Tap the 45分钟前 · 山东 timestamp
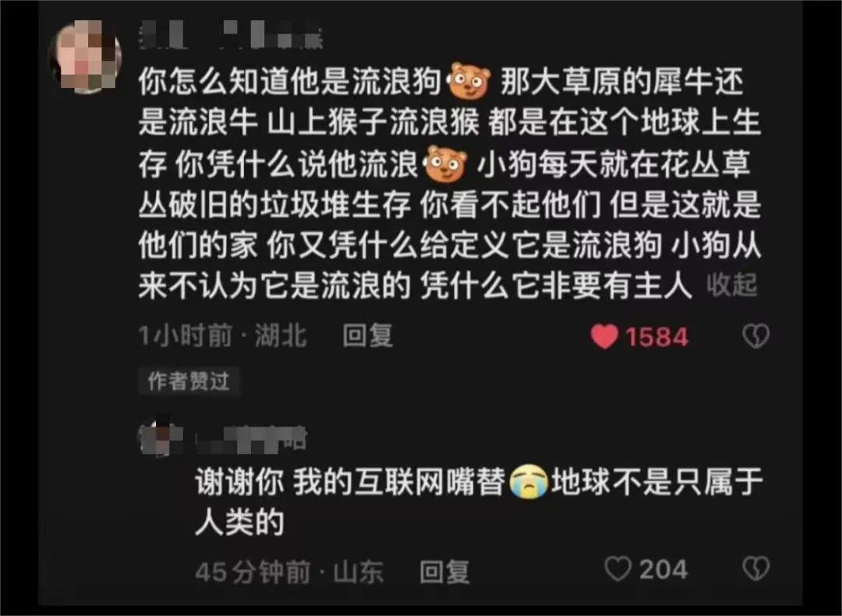The image size is (842, 616). tap(289, 572)
